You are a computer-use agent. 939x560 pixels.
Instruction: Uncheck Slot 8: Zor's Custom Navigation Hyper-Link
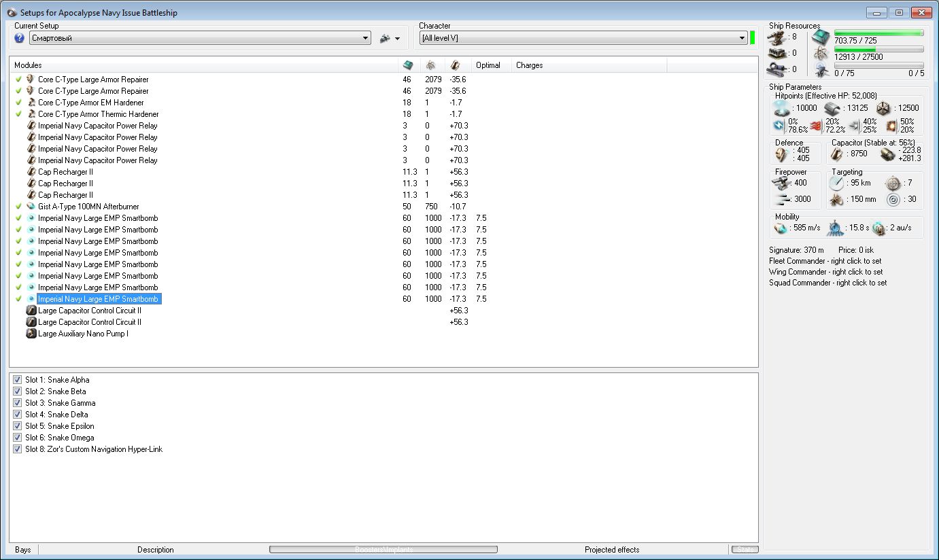(x=18, y=449)
